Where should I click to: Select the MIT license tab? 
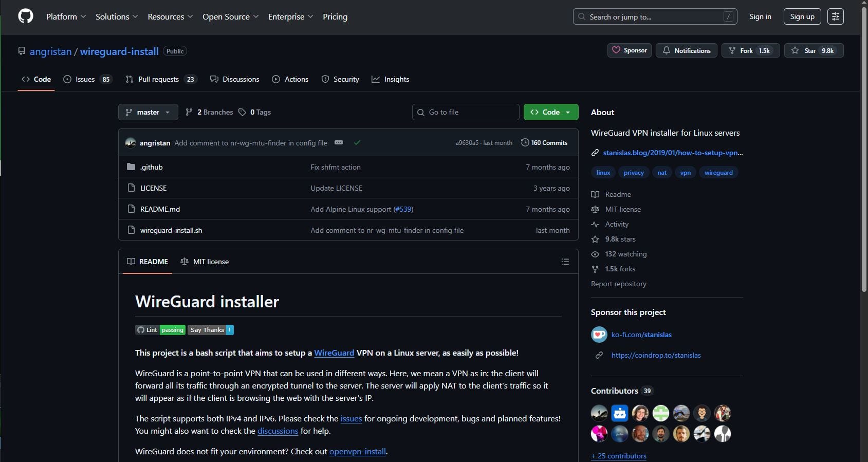(x=205, y=262)
